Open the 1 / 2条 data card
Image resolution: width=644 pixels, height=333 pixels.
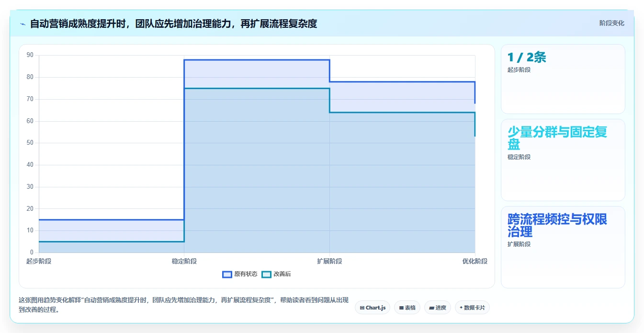(563, 79)
